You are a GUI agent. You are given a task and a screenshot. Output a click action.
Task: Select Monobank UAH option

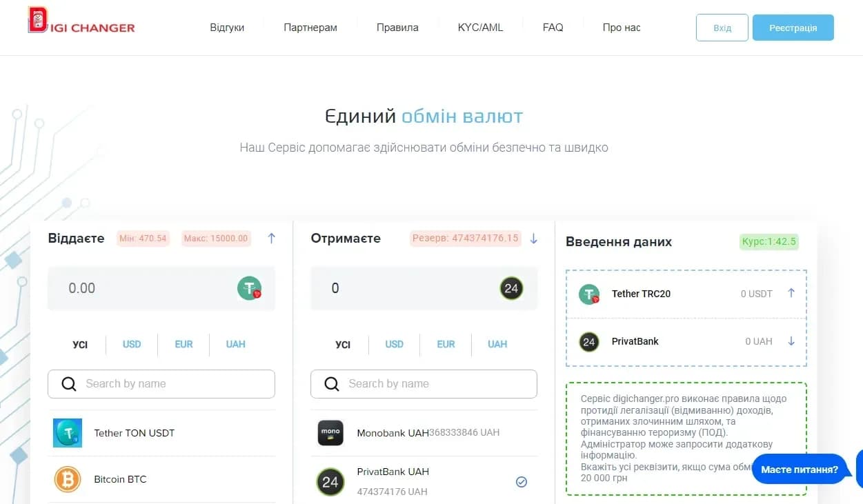pyautogui.click(x=424, y=433)
